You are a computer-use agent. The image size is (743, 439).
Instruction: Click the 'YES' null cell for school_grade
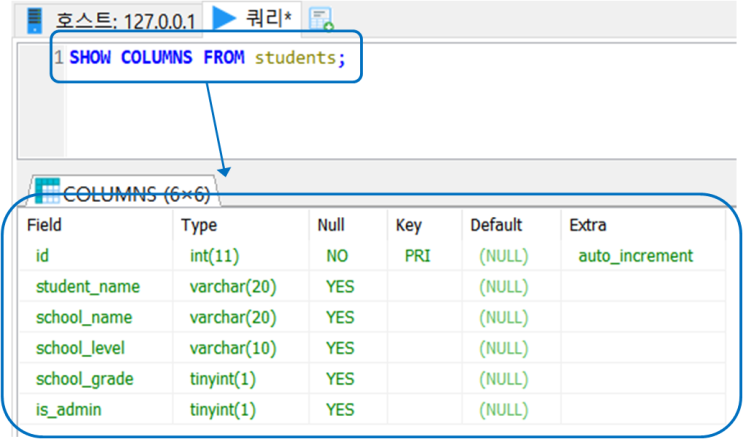click(348, 379)
